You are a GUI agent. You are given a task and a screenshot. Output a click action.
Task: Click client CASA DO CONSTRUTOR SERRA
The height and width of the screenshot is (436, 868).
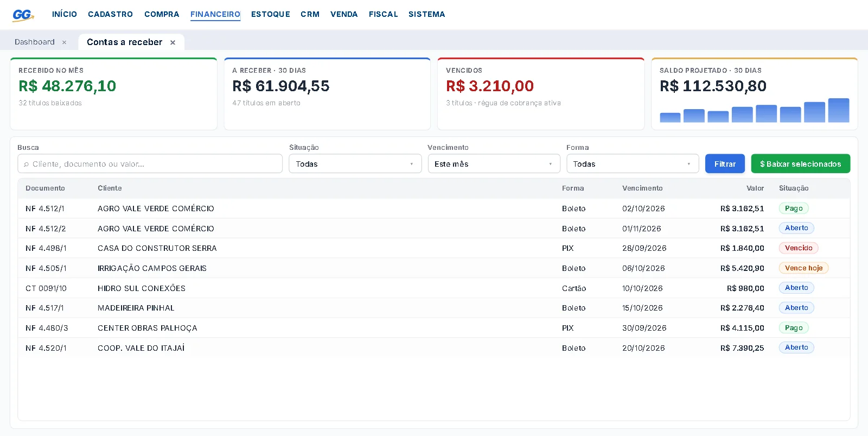coord(157,248)
